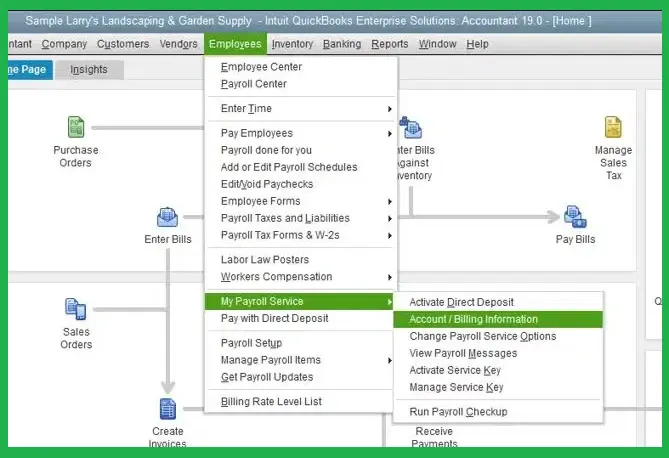Switch to the Home Page tab
Image resolution: width=669 pixels, height=458 pixels.
pos(30,70)
